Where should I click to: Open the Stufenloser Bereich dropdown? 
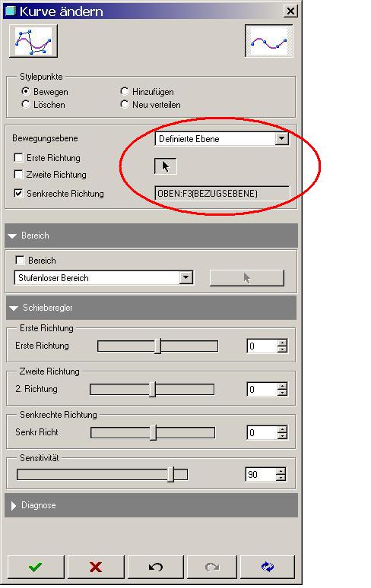pos(185,278)
